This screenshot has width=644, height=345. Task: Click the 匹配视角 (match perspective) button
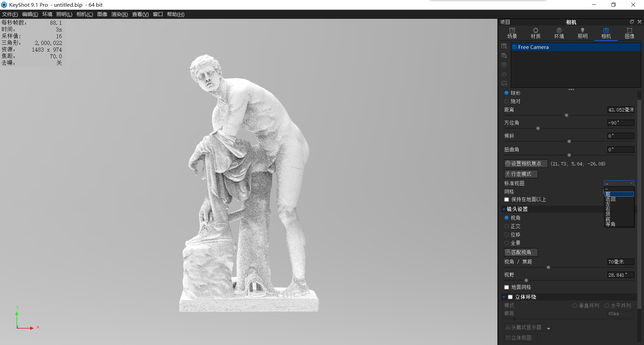(x=521, y=252)
